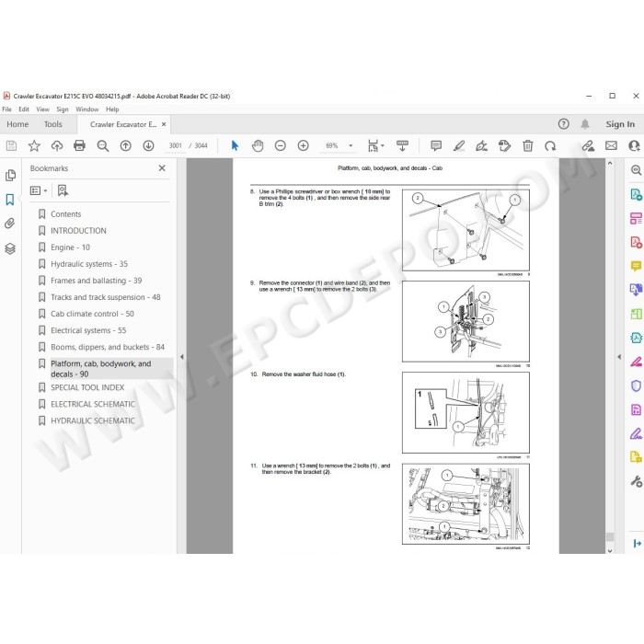The image size is (644, 644).
Task: Rotate the page view
Action: 550,145
